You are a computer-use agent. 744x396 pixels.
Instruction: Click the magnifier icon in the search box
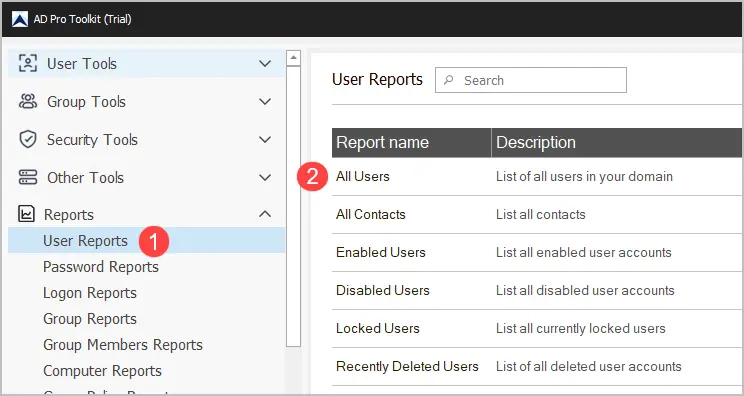448,80
